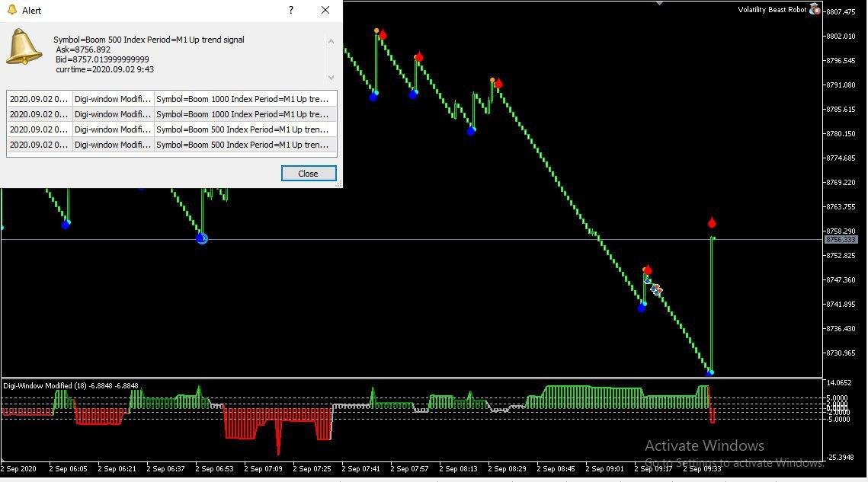Viewport: 868px width, 482px height.
Task: Click the Close button in Alert dialog
Action: (309, 173)
